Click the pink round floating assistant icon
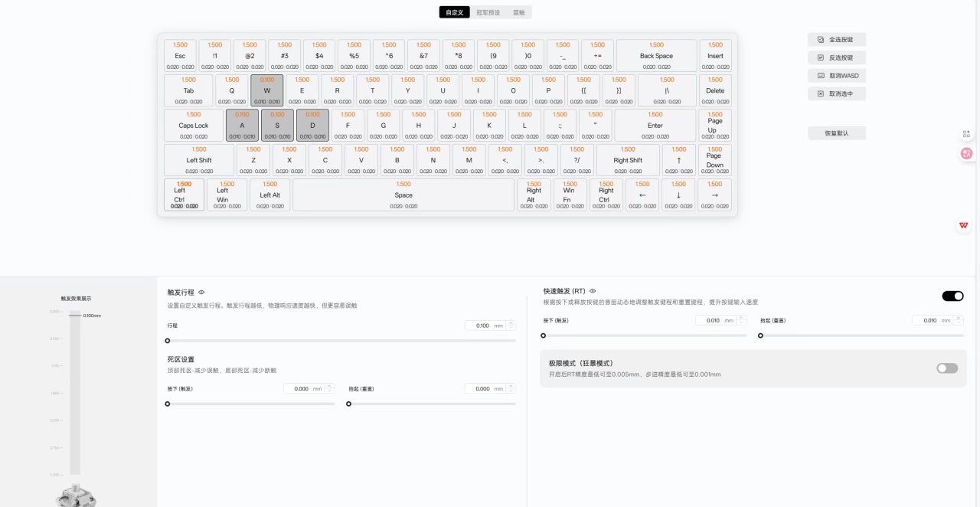980x507 pixels. pyautogui.click(x=966, y=153)
